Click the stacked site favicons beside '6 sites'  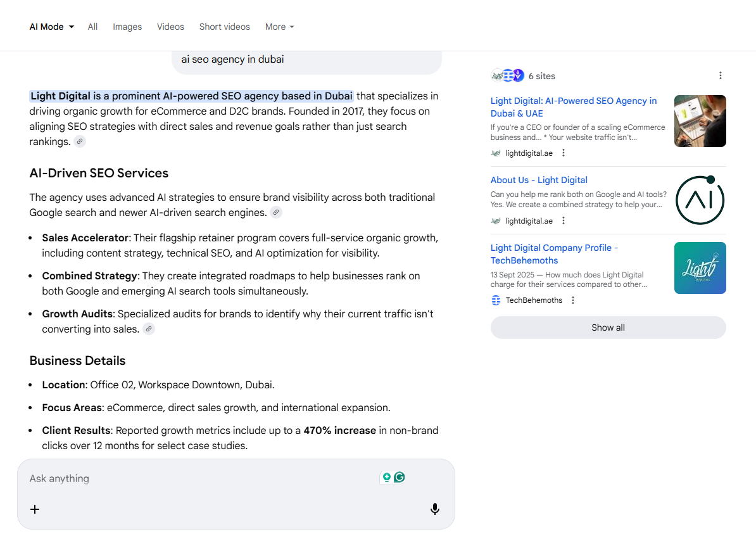pos(508,76)
